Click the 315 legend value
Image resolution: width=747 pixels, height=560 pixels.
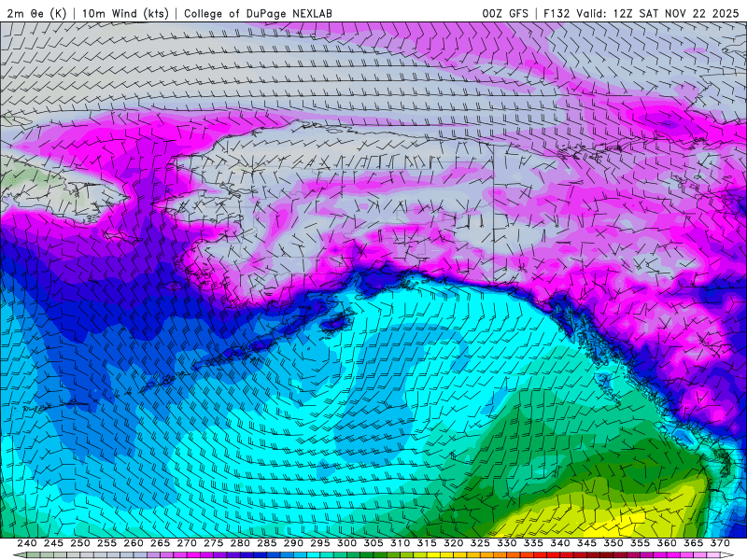[427, 543]
